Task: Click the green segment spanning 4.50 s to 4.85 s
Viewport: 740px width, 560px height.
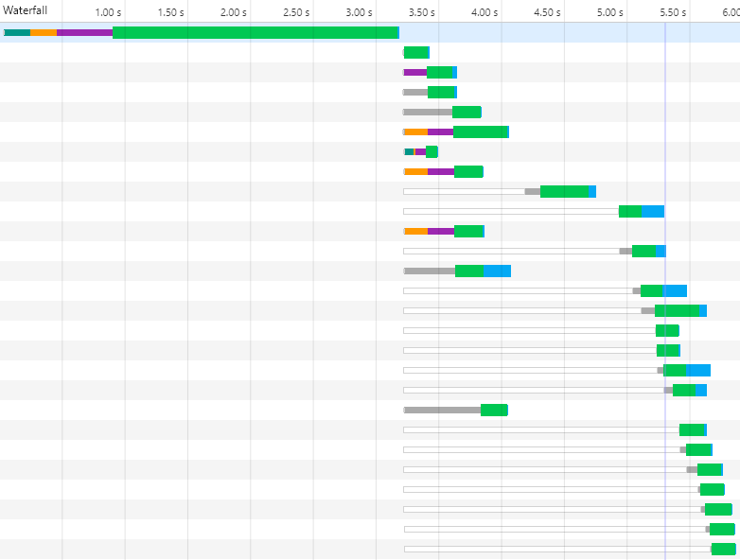Action: click(x=564, y=191)
